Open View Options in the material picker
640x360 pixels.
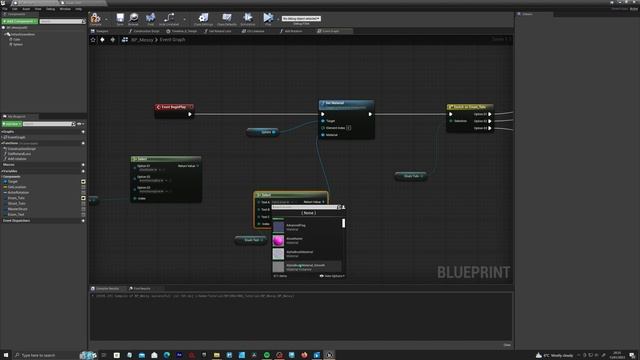[332, 276]
